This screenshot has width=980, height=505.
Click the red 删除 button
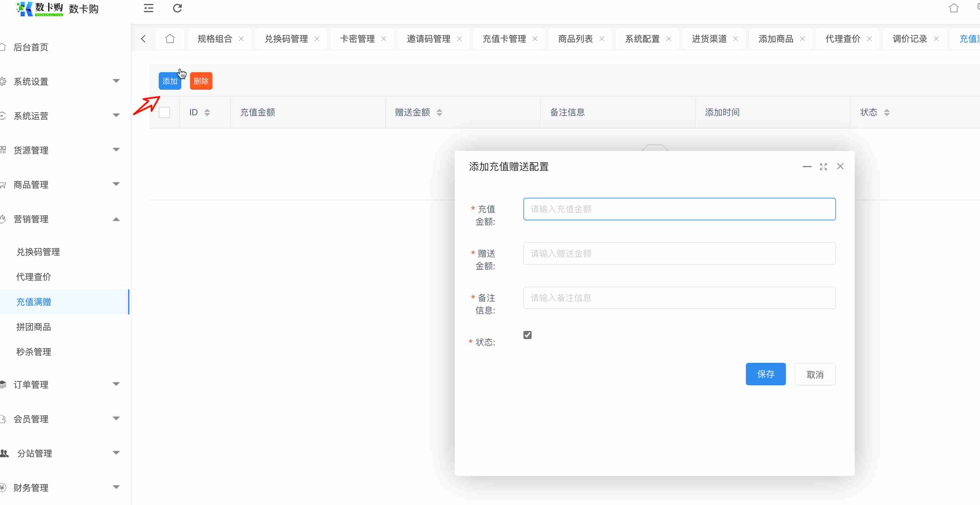pos(201,81)
